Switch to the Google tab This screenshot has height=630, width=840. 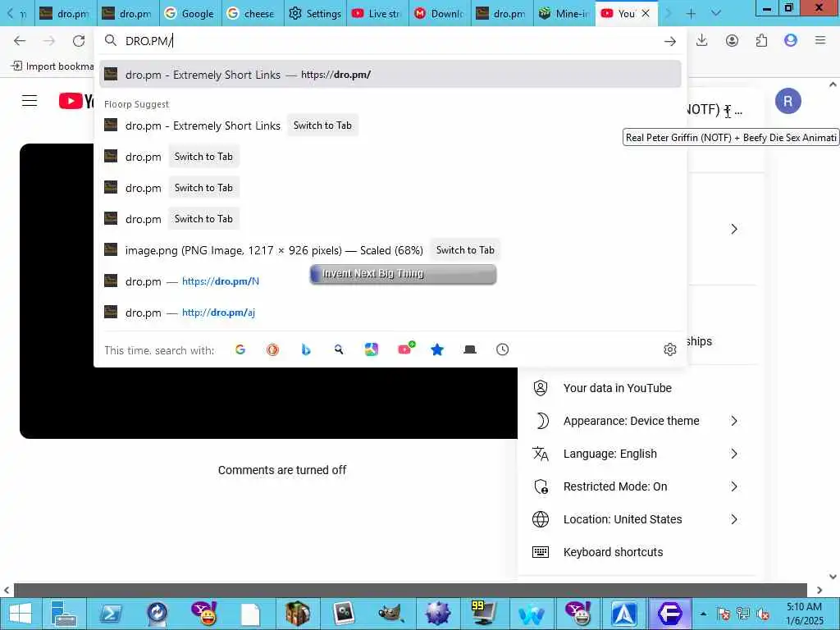pos(189,13)
